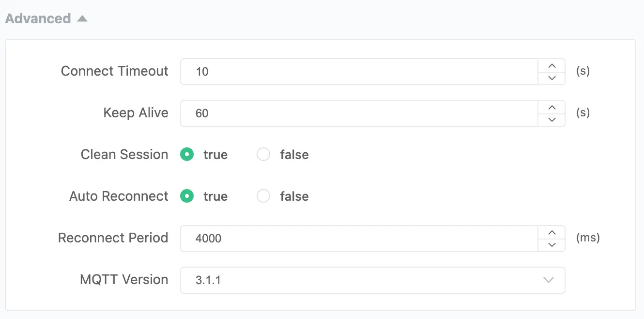
Task: Click the Clean Session label
Action: 124,155
